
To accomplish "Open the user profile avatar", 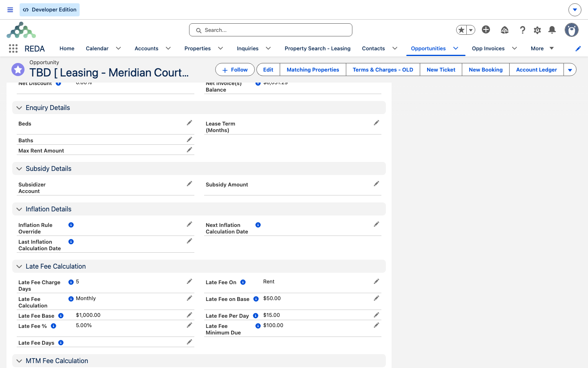I will click(572, 30).
